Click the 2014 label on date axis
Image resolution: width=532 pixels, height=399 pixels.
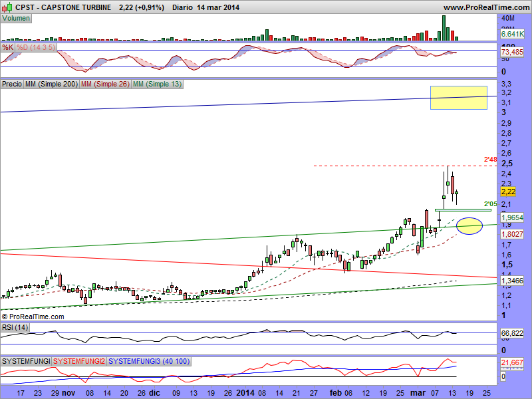click(245, 393)
